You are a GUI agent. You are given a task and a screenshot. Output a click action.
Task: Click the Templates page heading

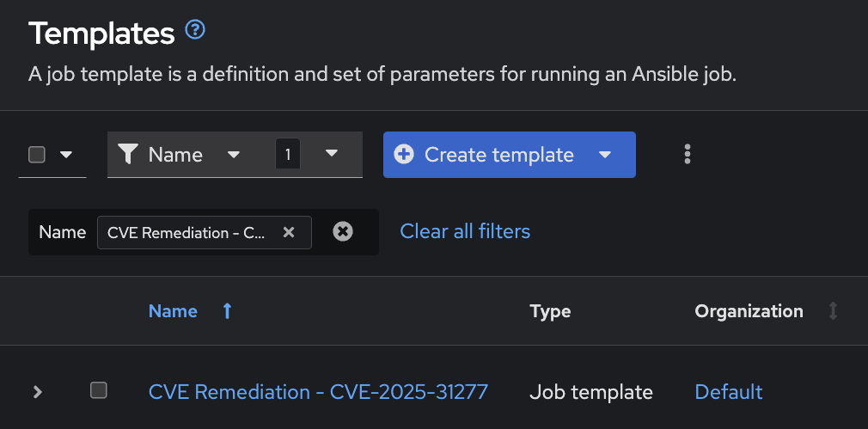pyautogui.click(x=101, y=34)
